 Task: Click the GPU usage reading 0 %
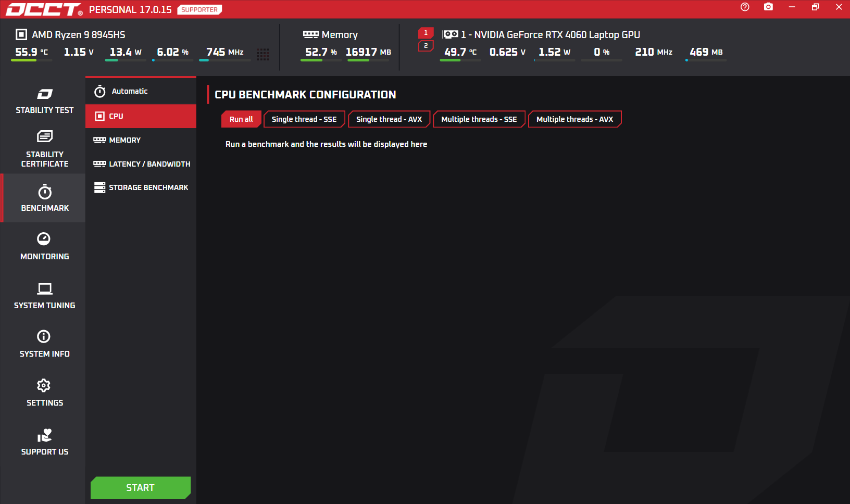click(602, 52)
